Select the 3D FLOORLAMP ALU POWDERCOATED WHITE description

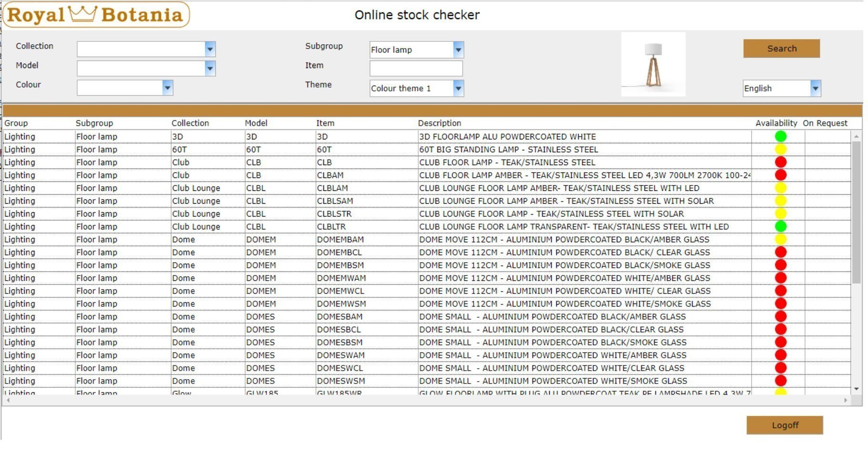click(507, 137)
